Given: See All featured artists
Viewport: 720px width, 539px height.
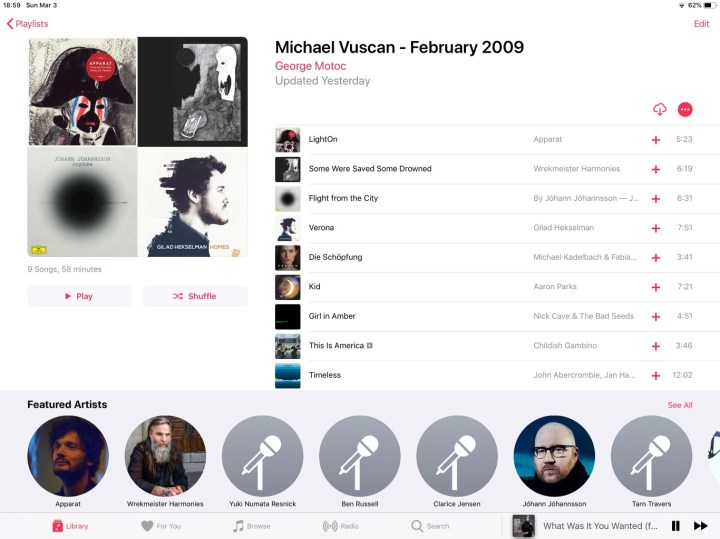Looking at the screenshot, I should tap(680, 405).
